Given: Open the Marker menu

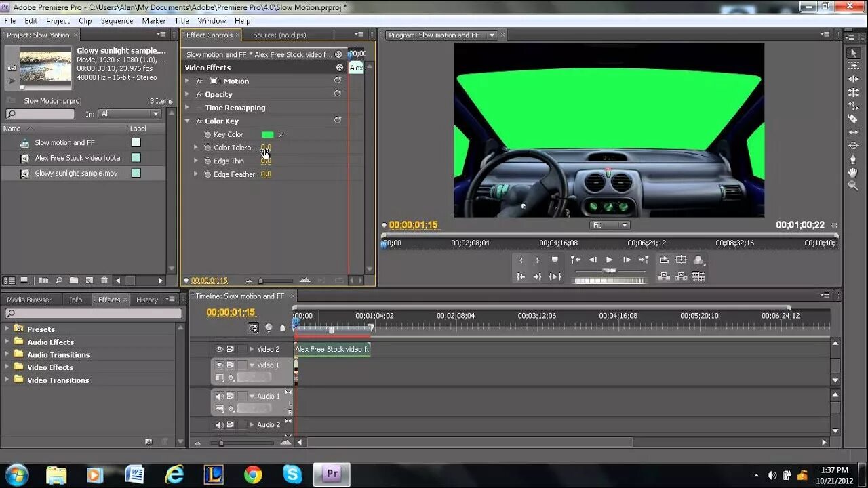Looking at the screenshot, I should [154, 21].
